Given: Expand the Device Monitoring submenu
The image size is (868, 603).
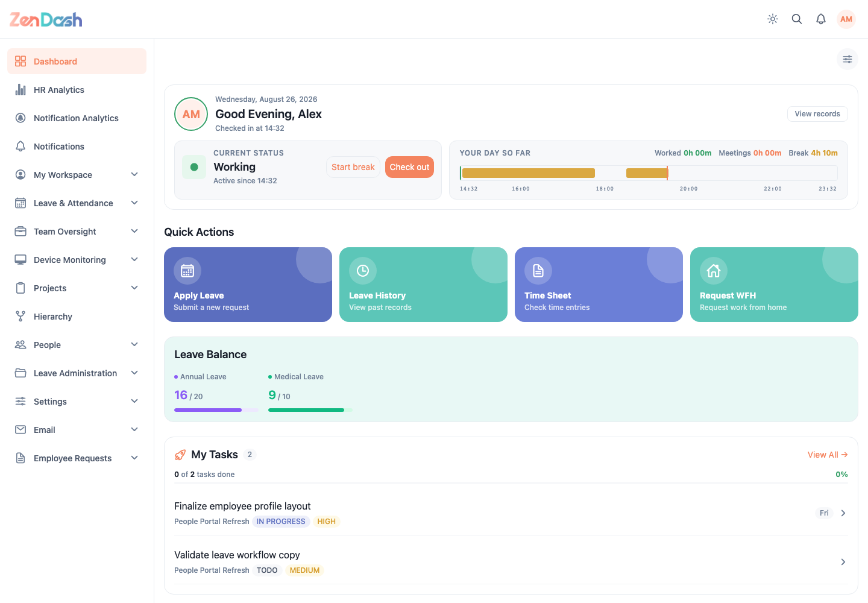Looking at the screenshot, I should click(x=77, y=260).
